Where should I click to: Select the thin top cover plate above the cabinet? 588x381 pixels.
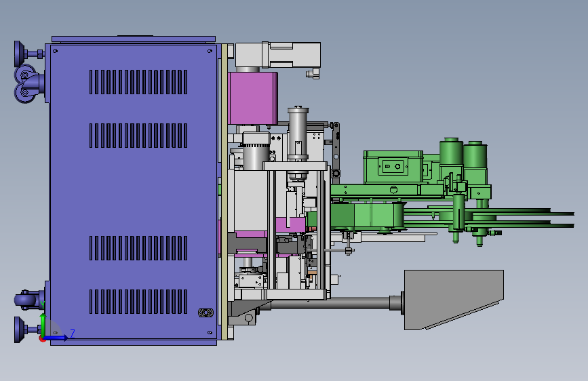134,39
